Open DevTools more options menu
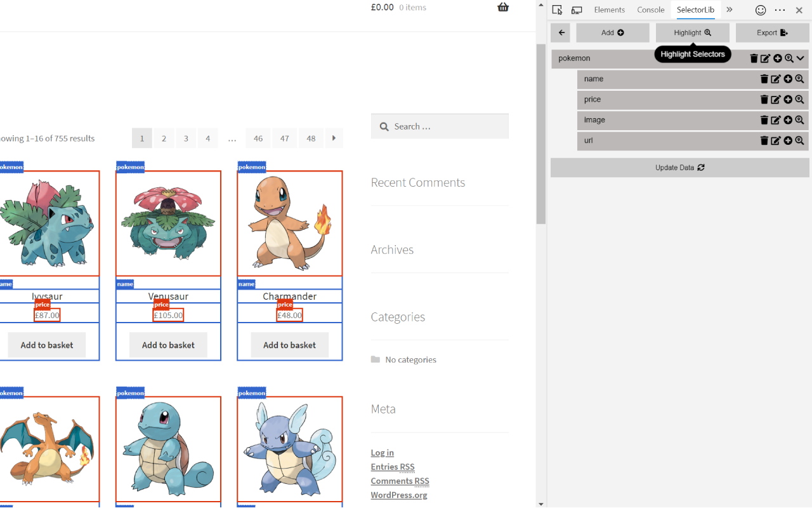Screen dimensions: 812x508 (x=780, y=10)
